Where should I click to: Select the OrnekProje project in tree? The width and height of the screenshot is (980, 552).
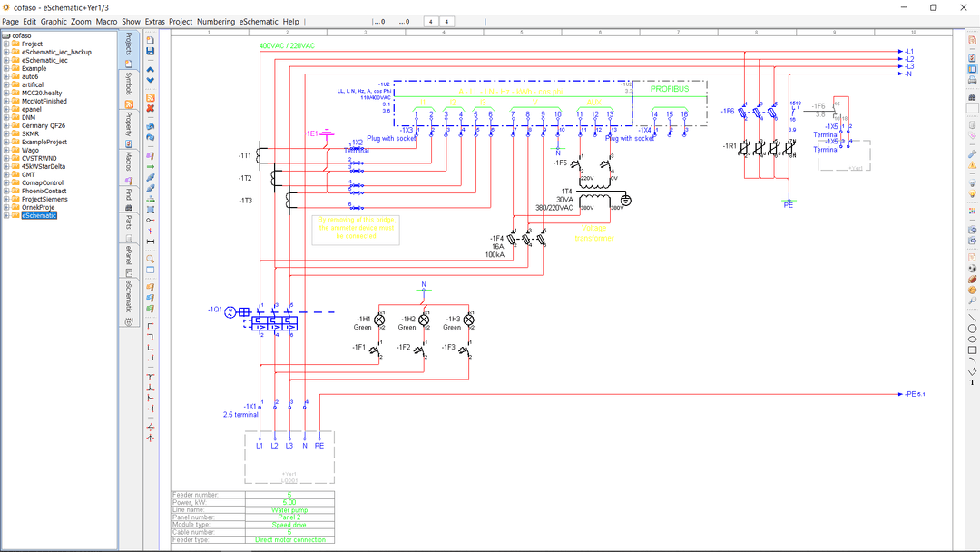[x=38, y=207]
